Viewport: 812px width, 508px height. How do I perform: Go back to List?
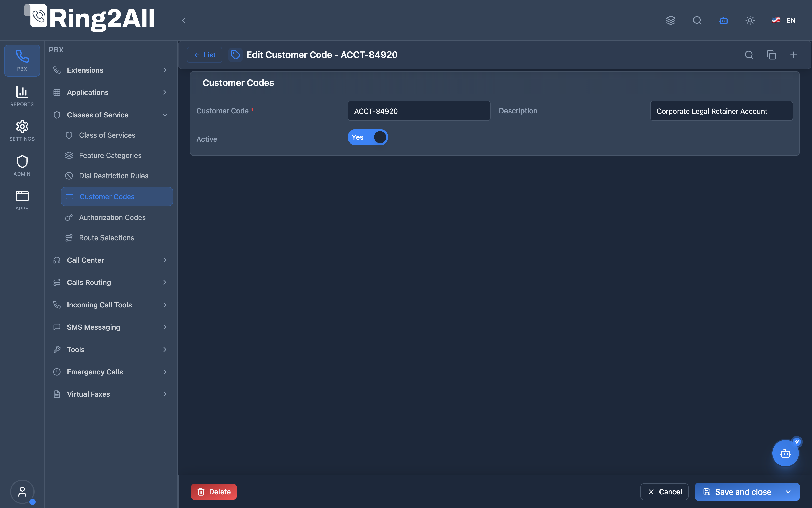pyautogui.click(x=204, y=55)
